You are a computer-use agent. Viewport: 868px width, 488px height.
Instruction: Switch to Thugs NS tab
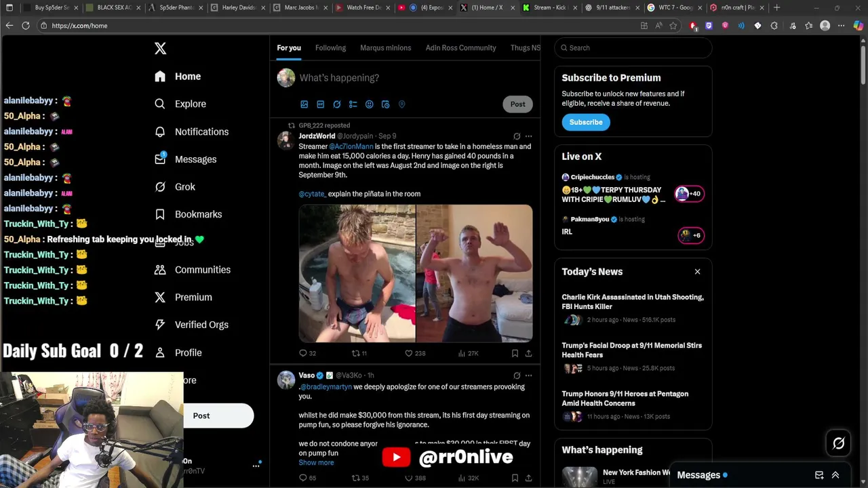point(525,48)
